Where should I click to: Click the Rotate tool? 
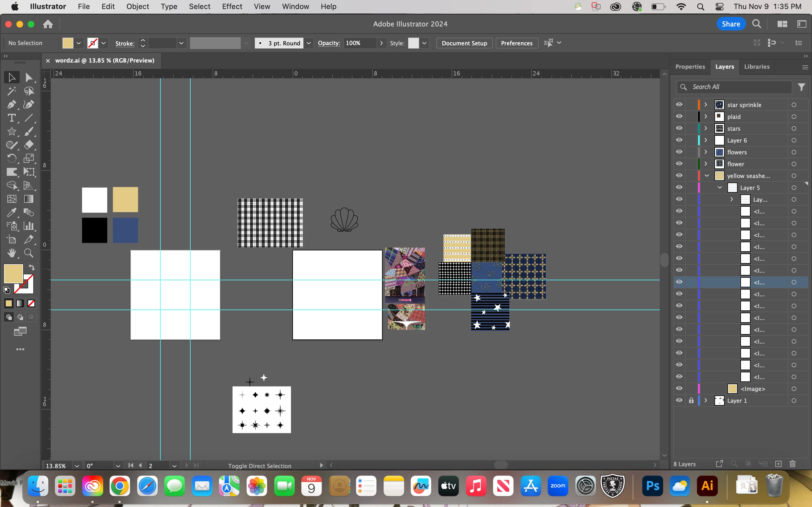pos(11,158)
